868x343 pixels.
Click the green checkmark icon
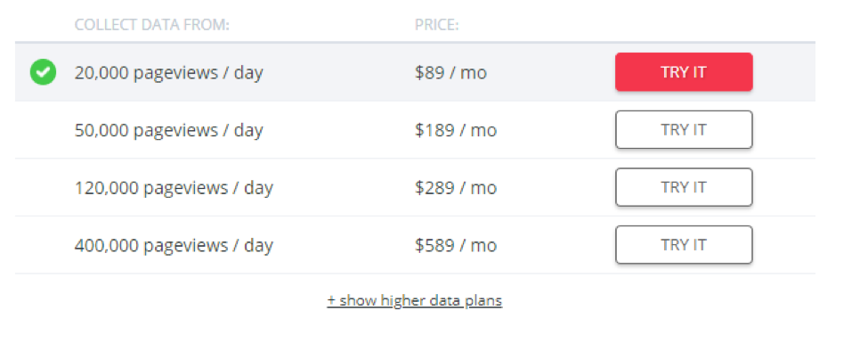pos(43,72)
